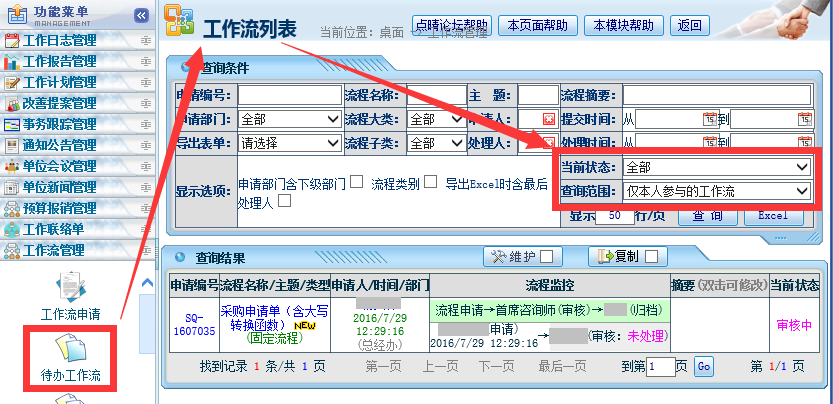This screenshot has height=404, width=833.
Task: Open calendar picker for 提交时间 start date
Action: tap(709, 119)
